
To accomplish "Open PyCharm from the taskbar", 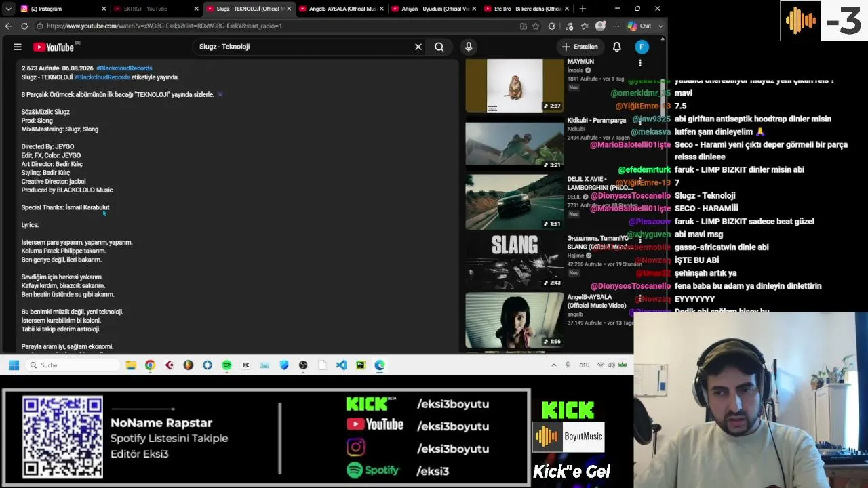I will click(x=360, y=365).
